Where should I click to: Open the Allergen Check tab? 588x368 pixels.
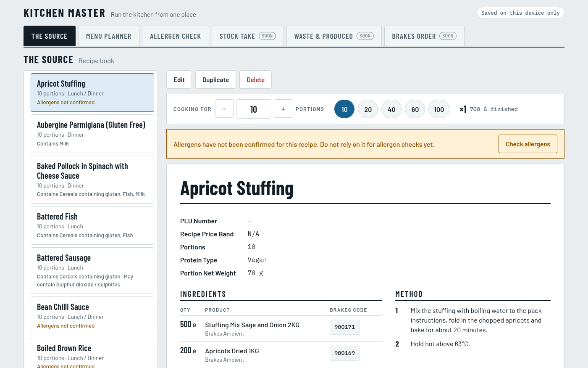[176, 36]
